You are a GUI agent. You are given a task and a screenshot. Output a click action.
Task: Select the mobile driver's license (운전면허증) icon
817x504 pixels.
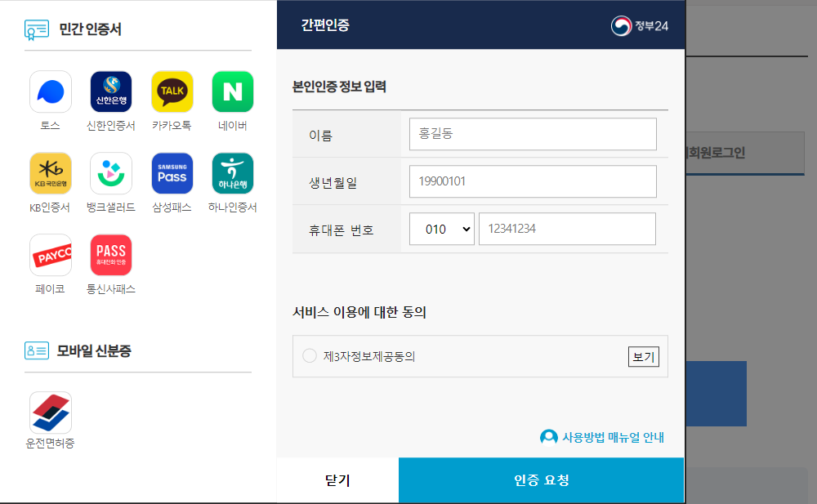(51, 413)
